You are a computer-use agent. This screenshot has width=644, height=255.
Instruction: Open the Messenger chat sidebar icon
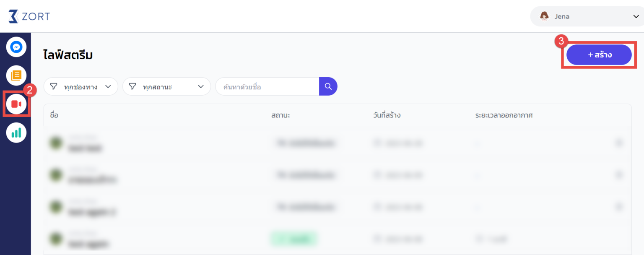pyautogui.click(x=16, y=47)
